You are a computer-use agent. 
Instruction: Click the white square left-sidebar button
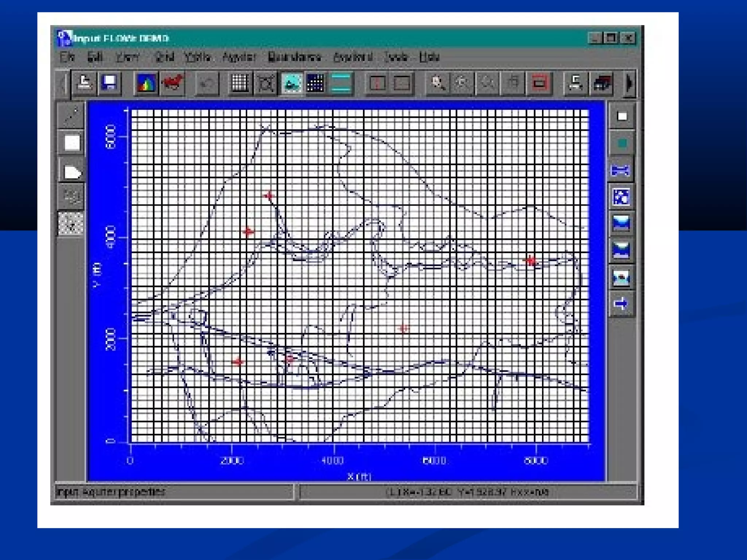pyautogui.click(x=72, y=143)
